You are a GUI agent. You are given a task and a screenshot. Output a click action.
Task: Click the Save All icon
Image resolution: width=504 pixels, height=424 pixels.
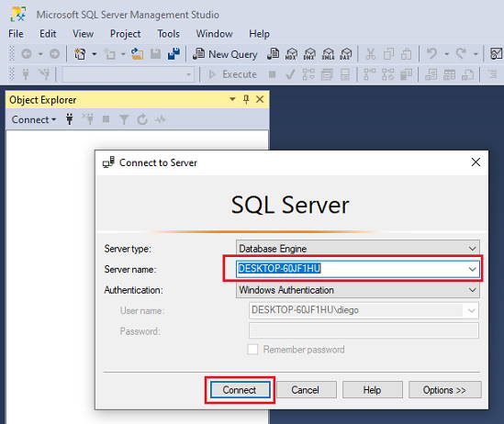click(x=174, y=54)
